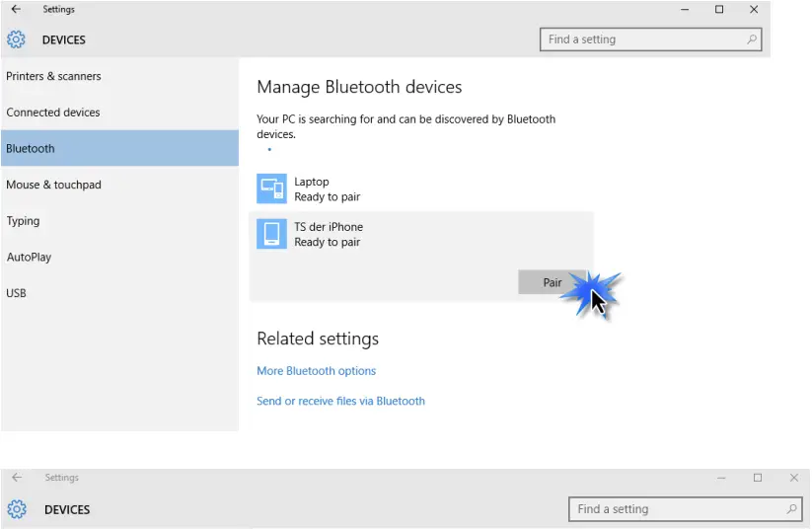The width and height of the screenshot is (812, 529).
Task: Focus the top window Find a setting field
Action: coord(650,39)
